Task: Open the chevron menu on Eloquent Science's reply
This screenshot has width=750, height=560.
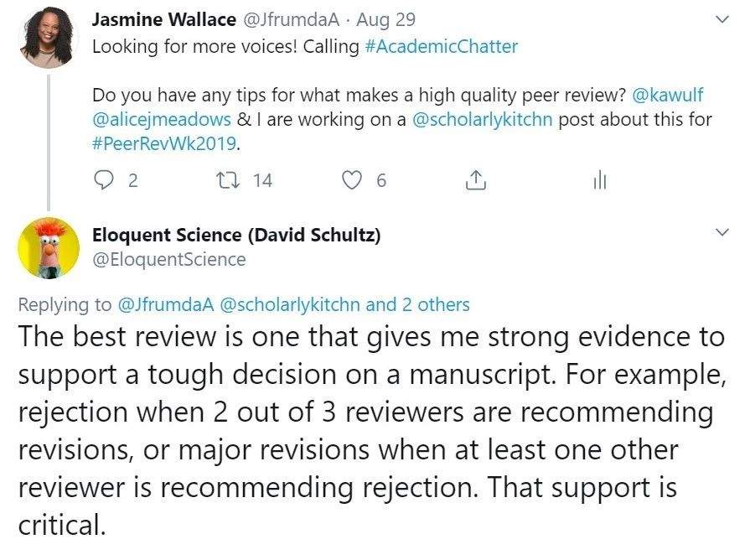Action: coord(719,232)
